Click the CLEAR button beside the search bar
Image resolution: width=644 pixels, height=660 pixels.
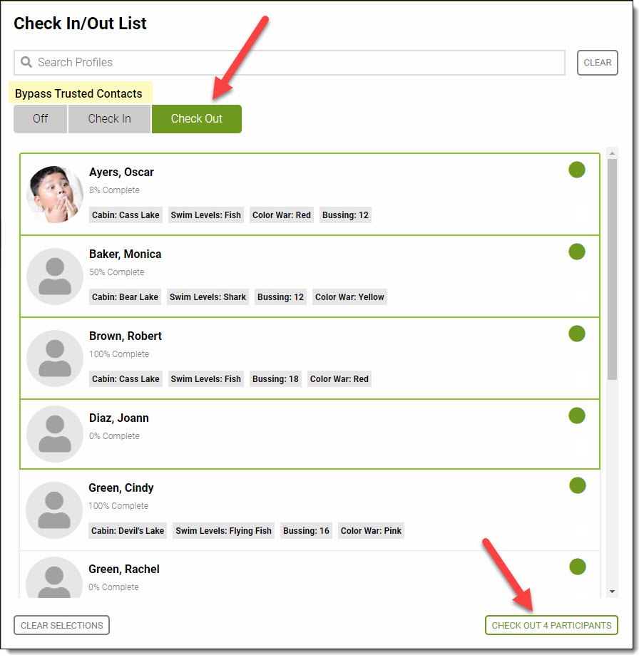click(x=597, y=63)
